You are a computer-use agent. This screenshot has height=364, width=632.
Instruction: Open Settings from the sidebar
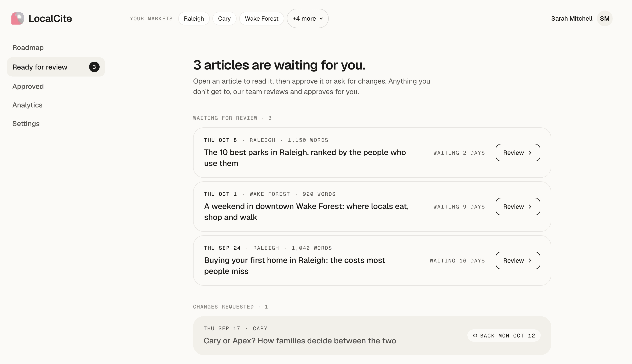coord(26,124)
